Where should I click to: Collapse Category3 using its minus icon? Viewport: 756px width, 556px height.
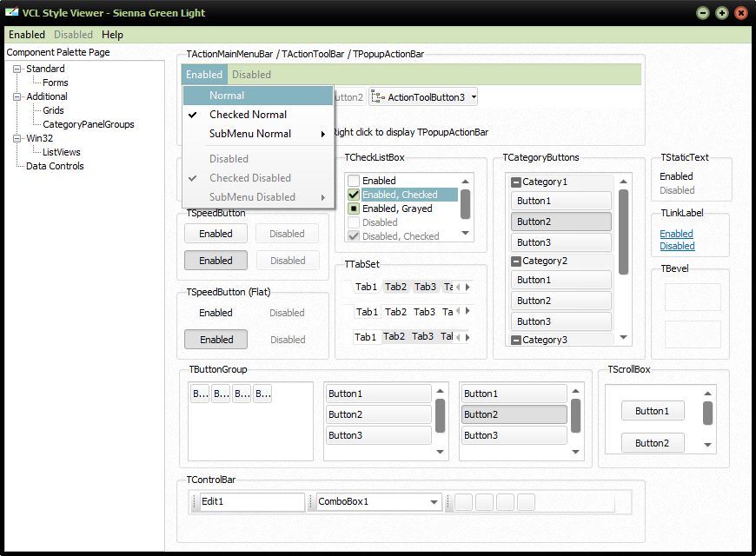(x=516, y=340)
